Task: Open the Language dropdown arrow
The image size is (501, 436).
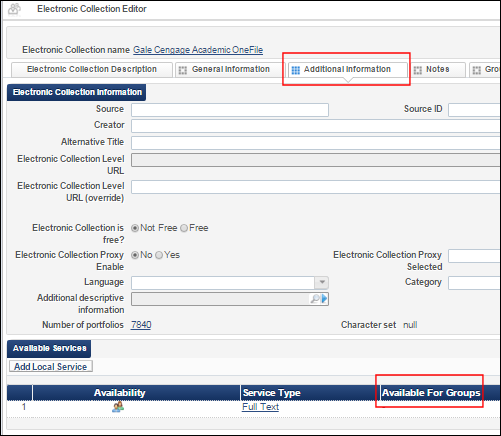Action: [322, 282]
